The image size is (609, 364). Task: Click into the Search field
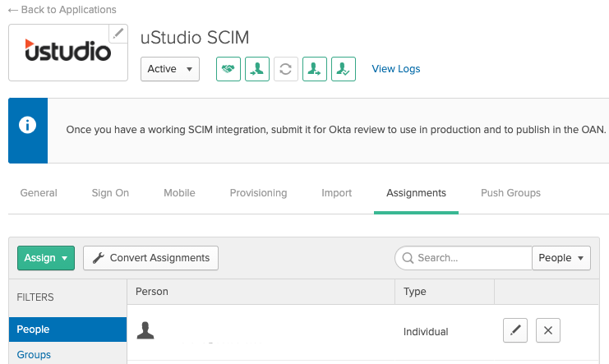coord(464,258)
